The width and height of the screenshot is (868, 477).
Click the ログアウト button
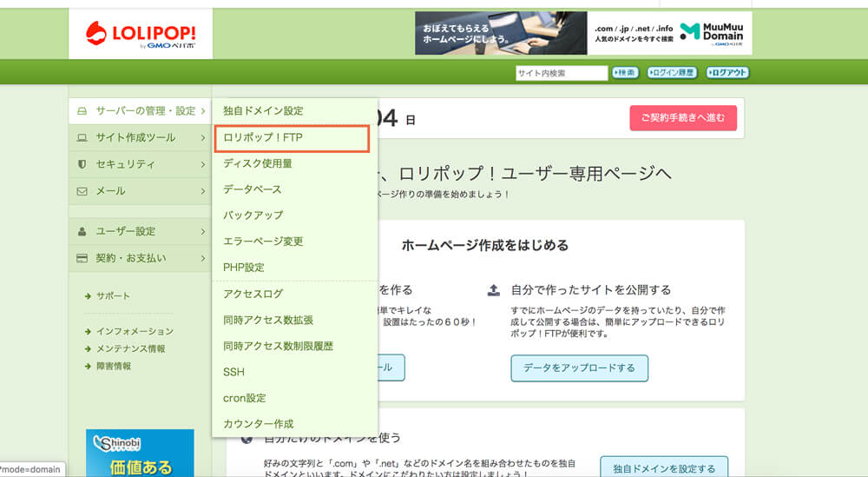[728, 73]
